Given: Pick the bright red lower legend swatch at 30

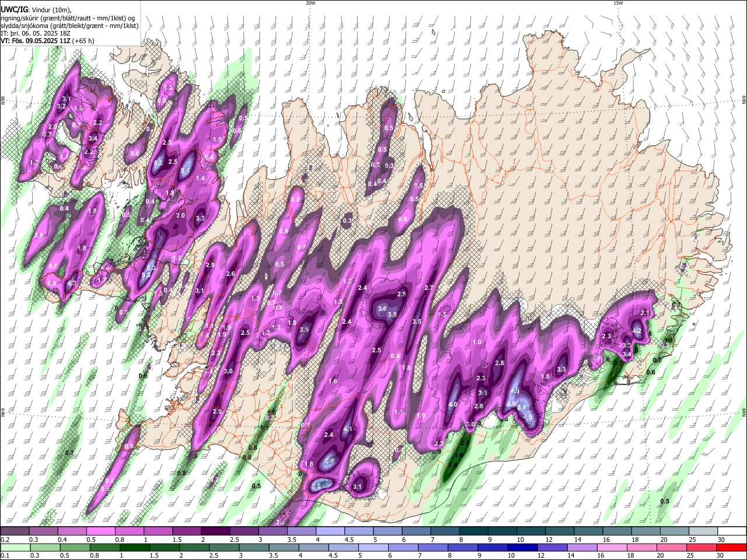Looking at the screenshot, I should pos(732,547).
